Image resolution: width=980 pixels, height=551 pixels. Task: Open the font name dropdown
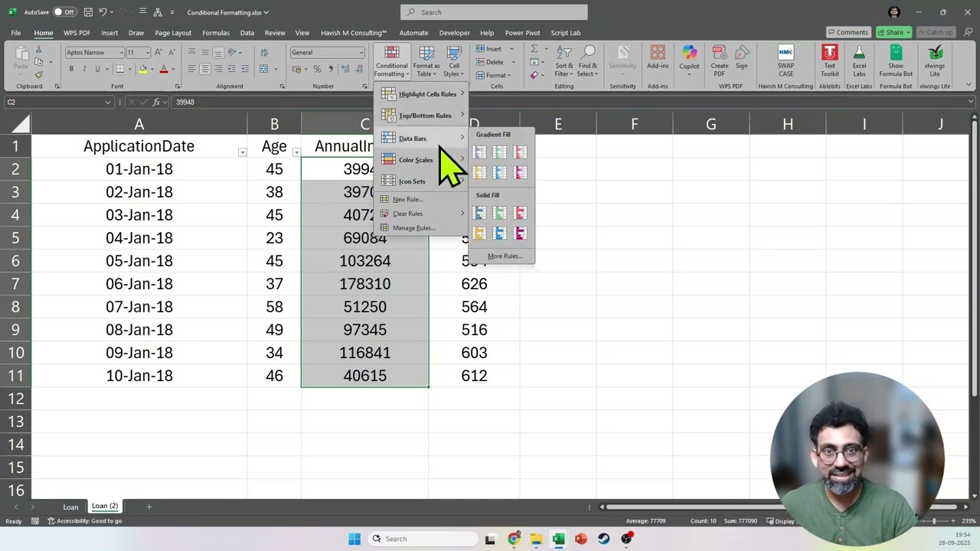[120, 53]
